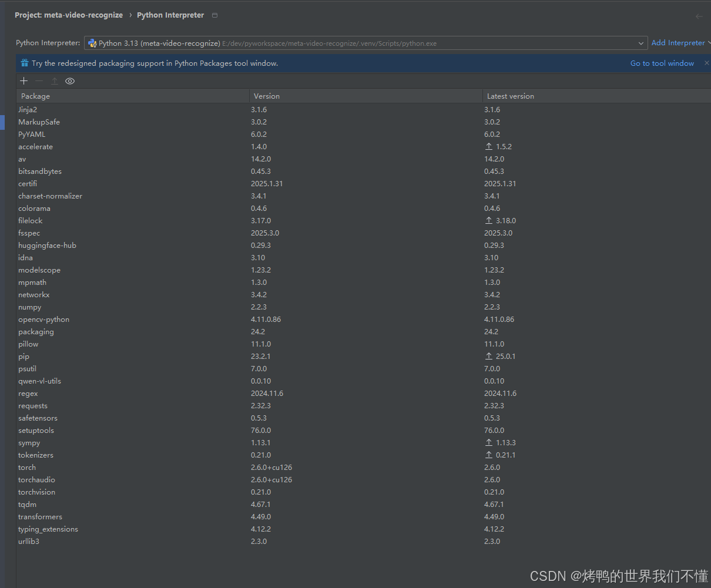Select the urllib3 package row
This screenshot has height=588, width=711.
[364, 542]
